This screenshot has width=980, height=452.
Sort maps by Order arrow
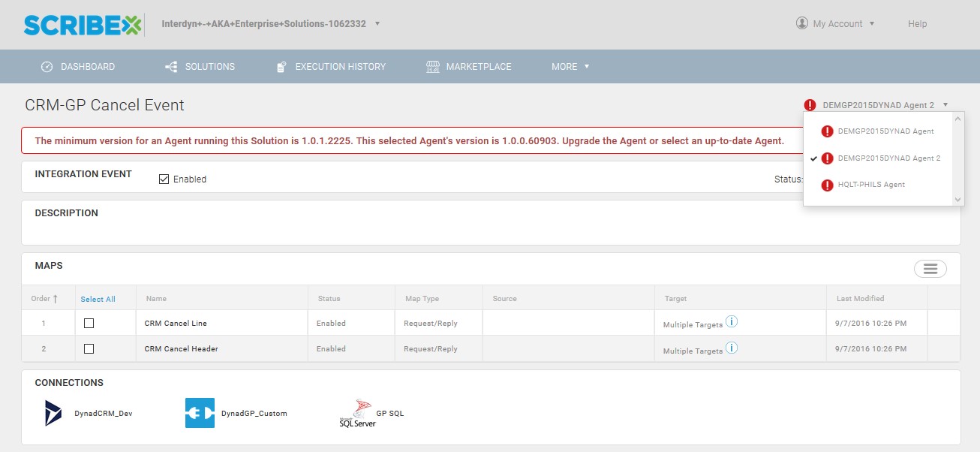(x=55, y=299)
